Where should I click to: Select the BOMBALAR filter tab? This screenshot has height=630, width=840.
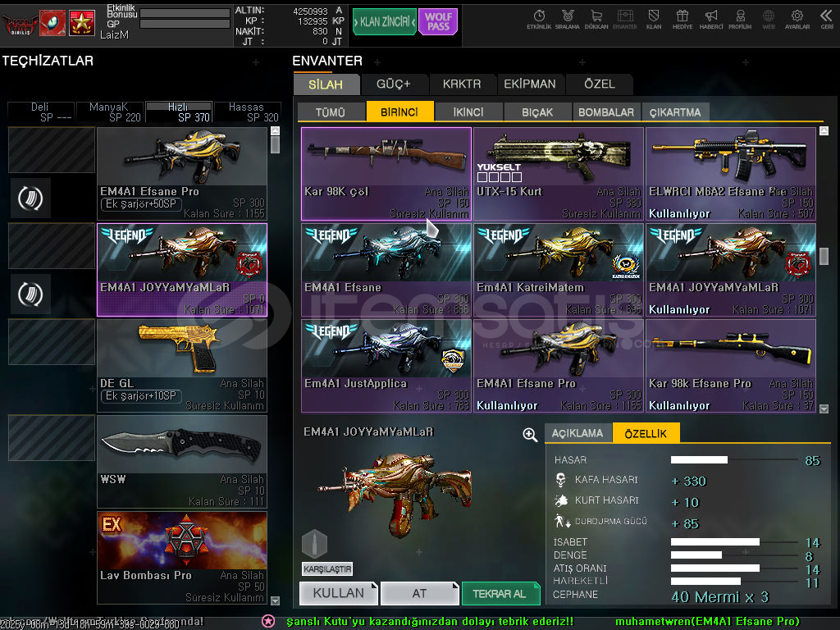coord(606,112)
